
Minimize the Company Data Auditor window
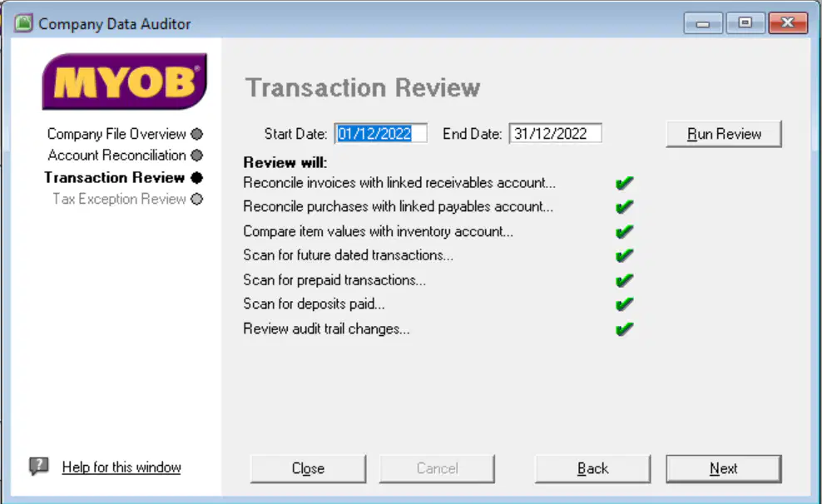tap(703, 23)
